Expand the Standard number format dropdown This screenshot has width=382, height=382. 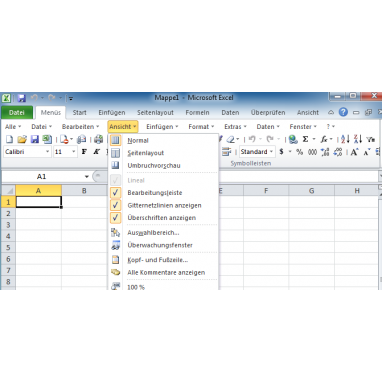(x=271, y=152)
